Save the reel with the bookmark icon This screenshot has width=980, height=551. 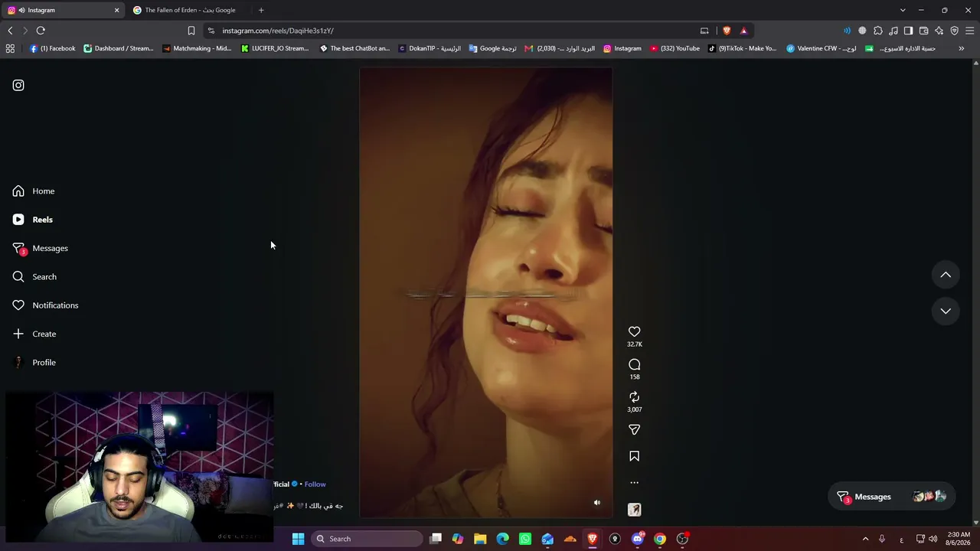click(634, 456)
